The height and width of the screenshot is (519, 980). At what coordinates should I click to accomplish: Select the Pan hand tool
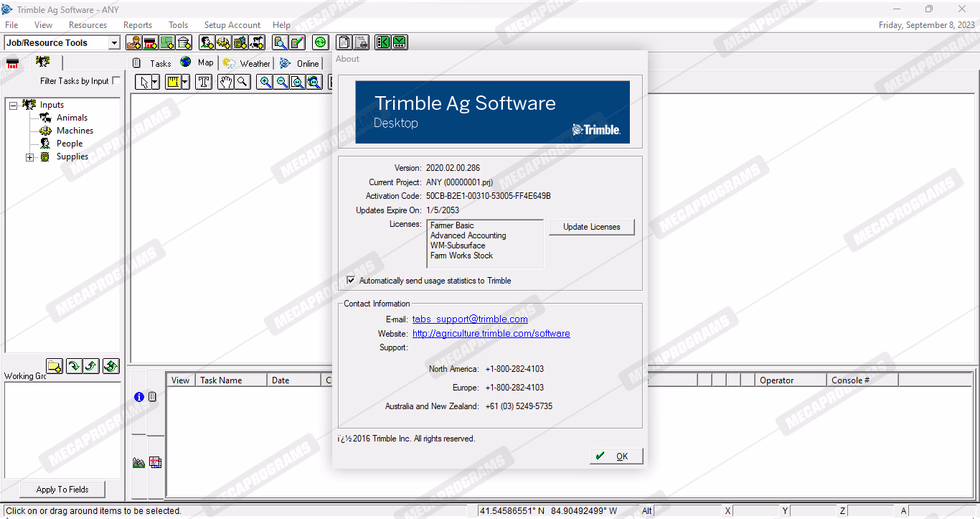point(225,82)
